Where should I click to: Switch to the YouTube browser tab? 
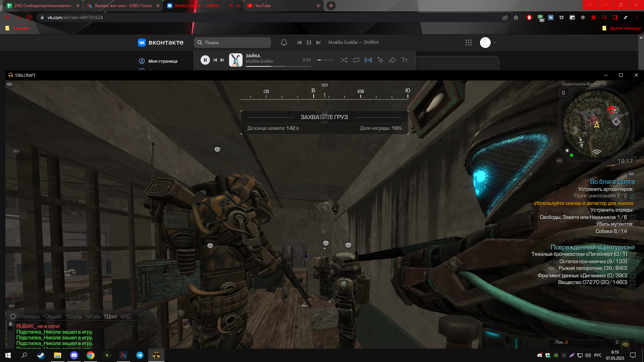coord(282,6)
